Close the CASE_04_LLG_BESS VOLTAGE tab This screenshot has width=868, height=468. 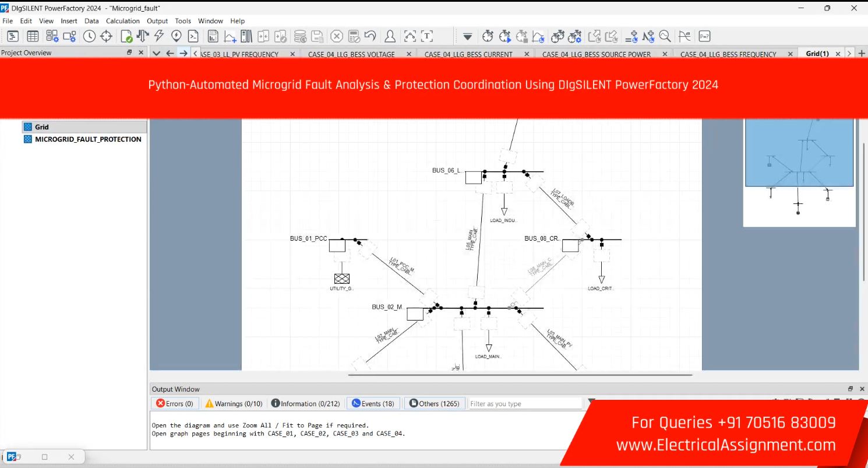[409, 54]
